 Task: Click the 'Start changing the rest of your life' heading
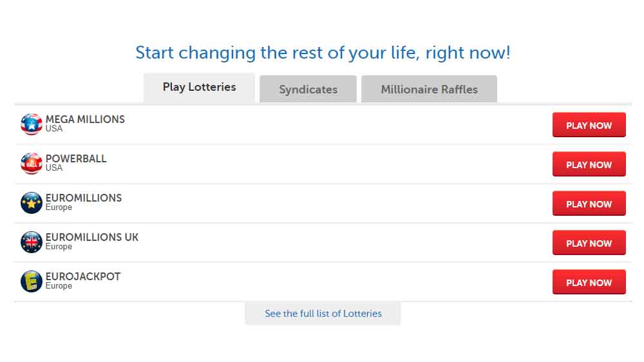(323, 53)
